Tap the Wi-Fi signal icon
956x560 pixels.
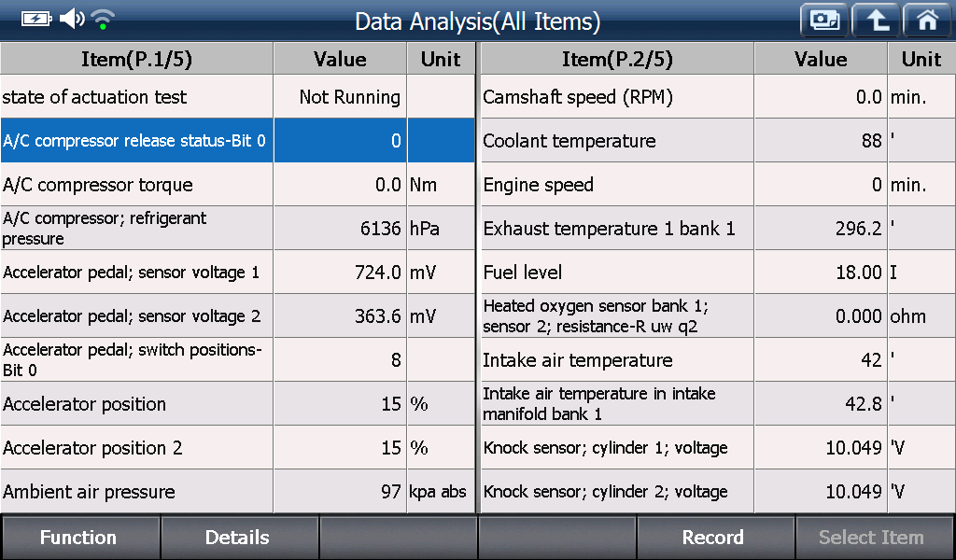103,19
